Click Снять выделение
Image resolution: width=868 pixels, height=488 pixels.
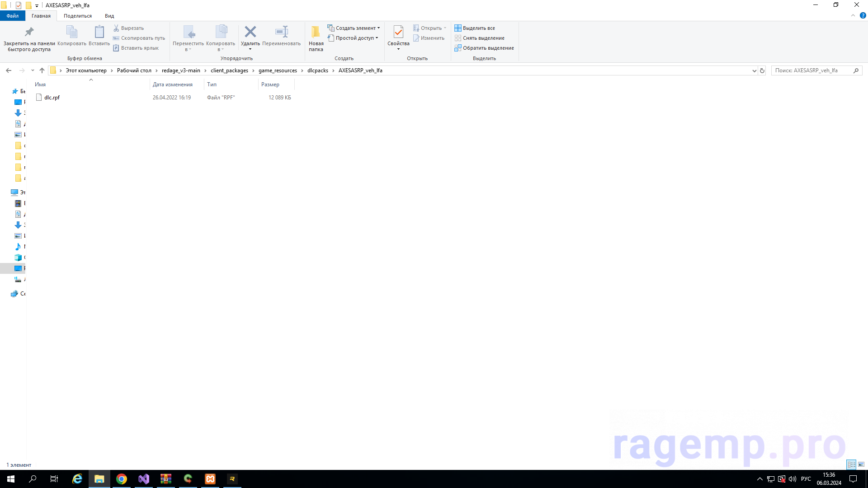point(479,38)
